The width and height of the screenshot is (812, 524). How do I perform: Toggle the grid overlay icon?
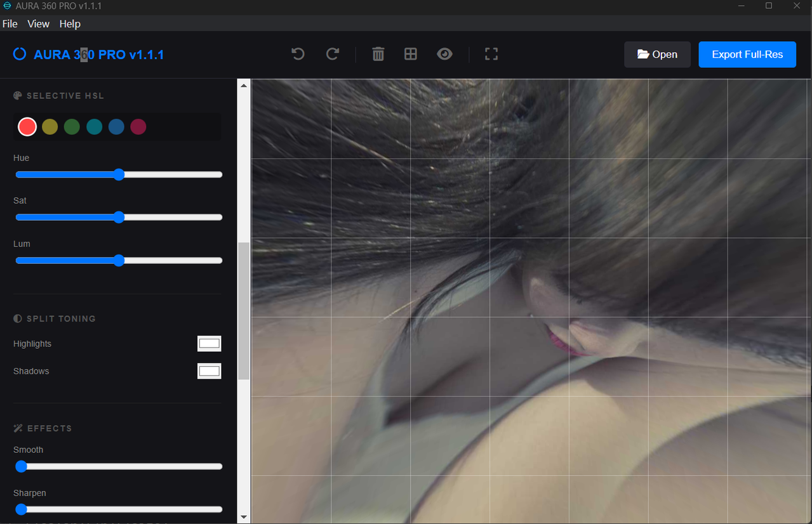point(411,54)
